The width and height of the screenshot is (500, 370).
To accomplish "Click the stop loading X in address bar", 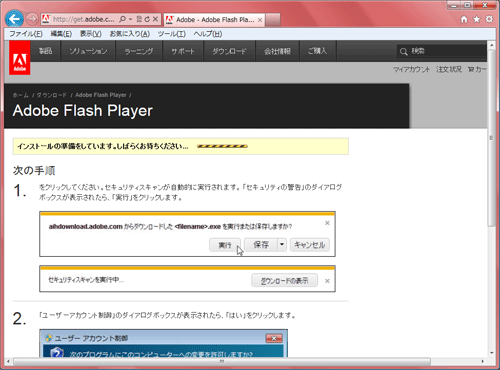I will [155, 19].
